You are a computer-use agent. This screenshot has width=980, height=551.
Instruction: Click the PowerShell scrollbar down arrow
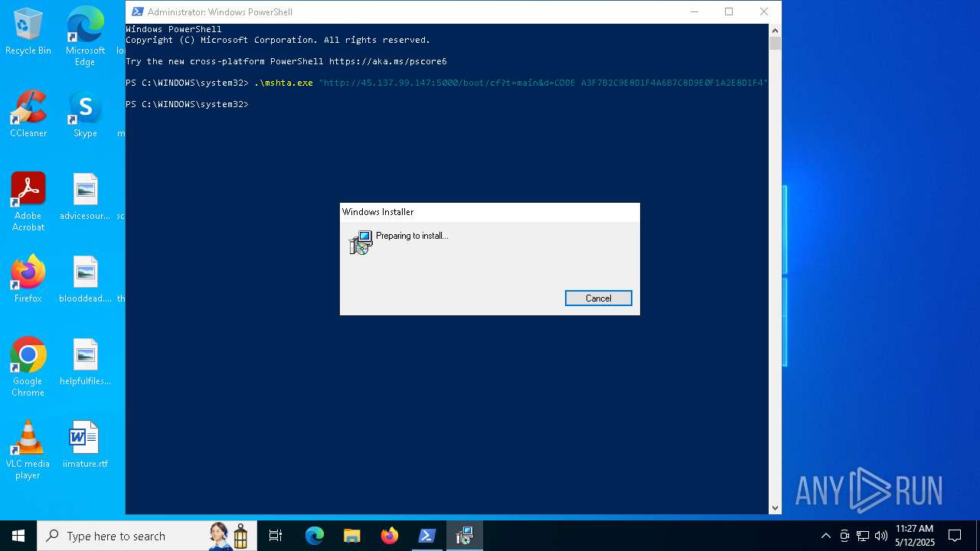tap(775, 507)
